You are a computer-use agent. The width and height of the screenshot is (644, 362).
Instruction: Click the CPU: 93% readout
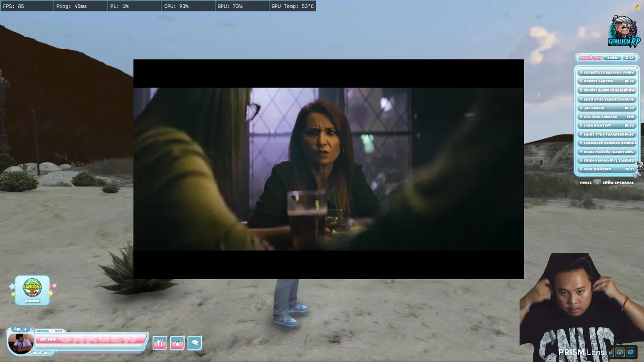click(x=188, y=6)
